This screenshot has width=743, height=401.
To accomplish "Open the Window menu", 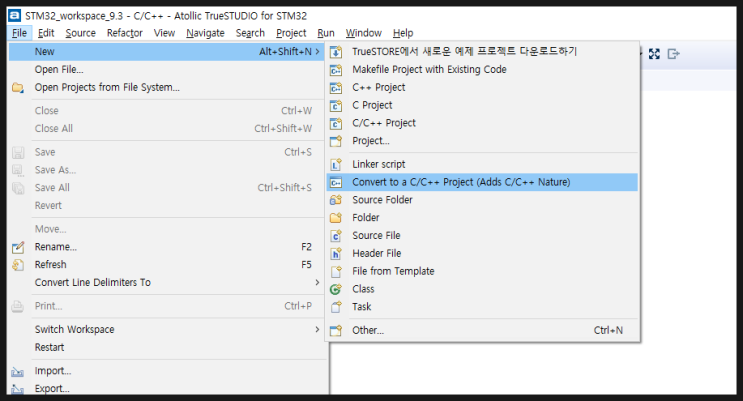I will coord(363,33).
